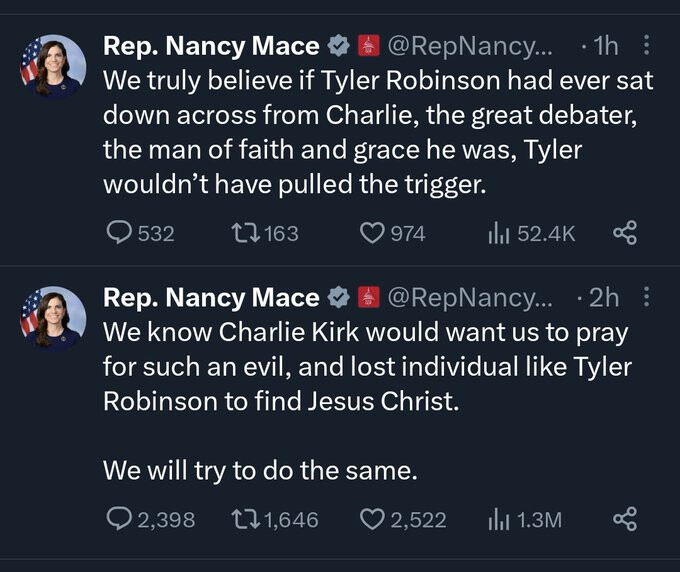Open the more options menu on the 2h tweet

coord(646,297)
